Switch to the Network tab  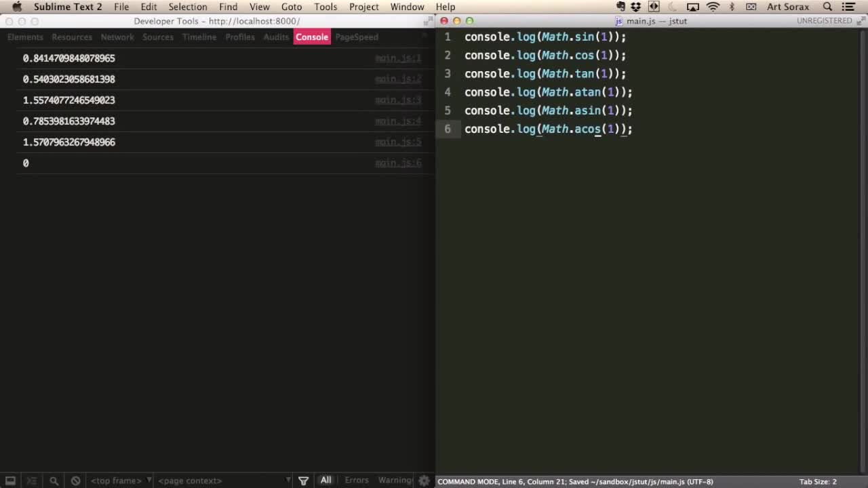117,37
